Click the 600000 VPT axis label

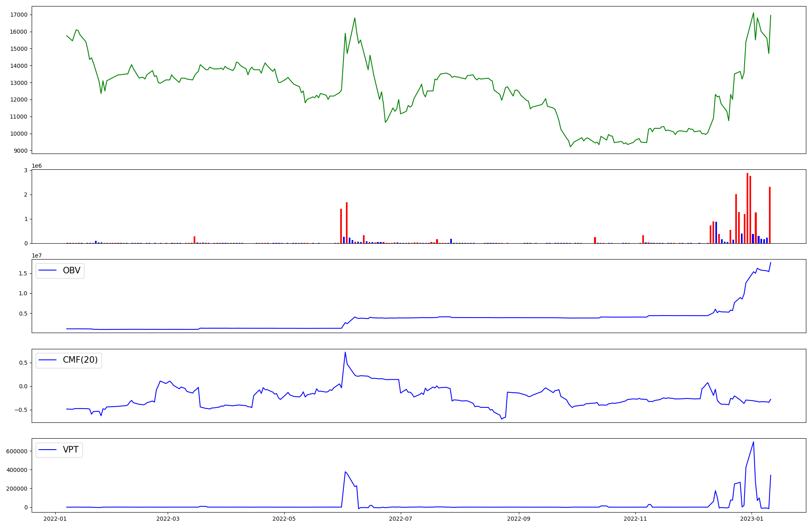(x=17, y=451)
